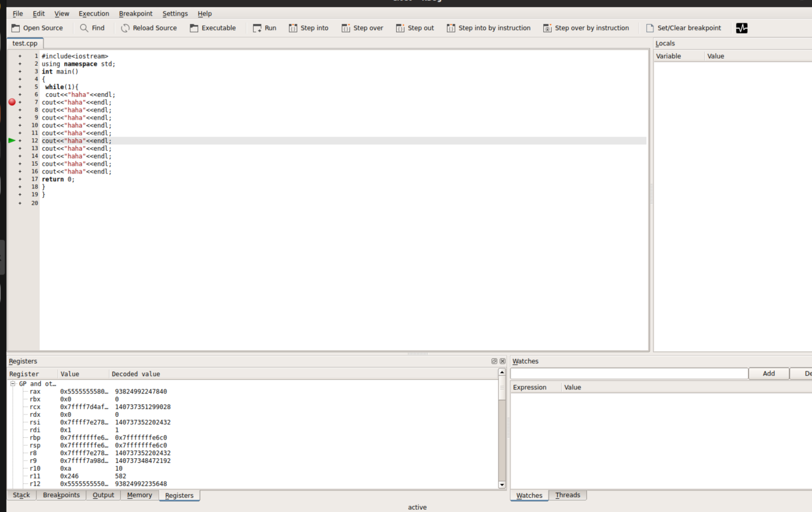Viewport: 812px width, 512px height.
Task: Open the Breakpoint menu
Action: pyautogui.click(x=136, y=14)
